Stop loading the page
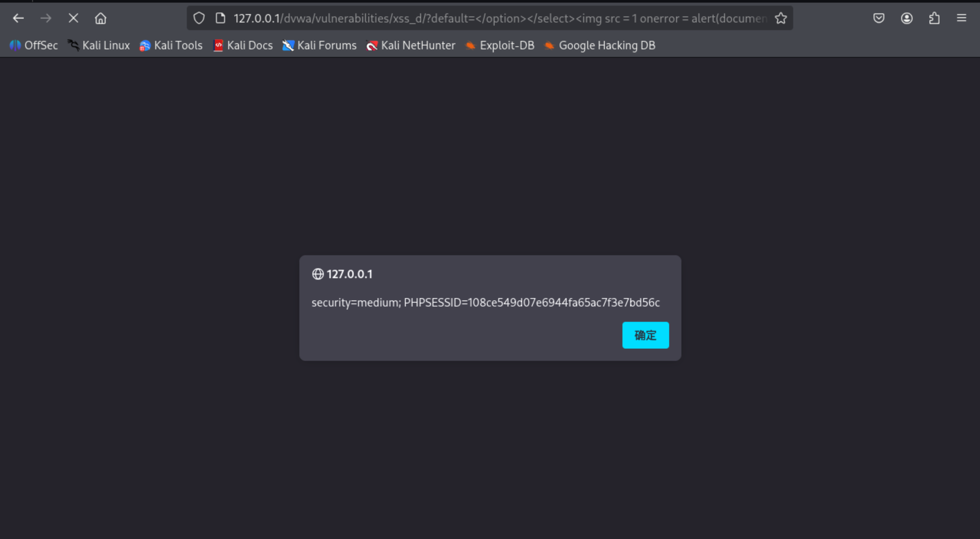 coord(73,18)
